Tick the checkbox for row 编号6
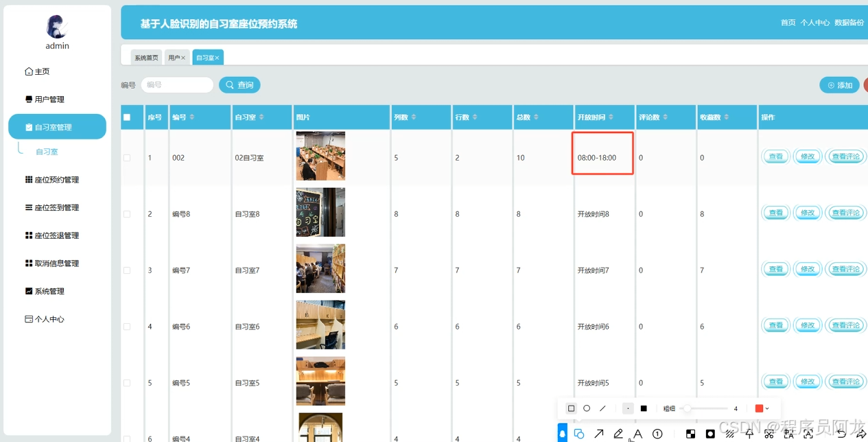868x442 pixels. pos(126,327)
